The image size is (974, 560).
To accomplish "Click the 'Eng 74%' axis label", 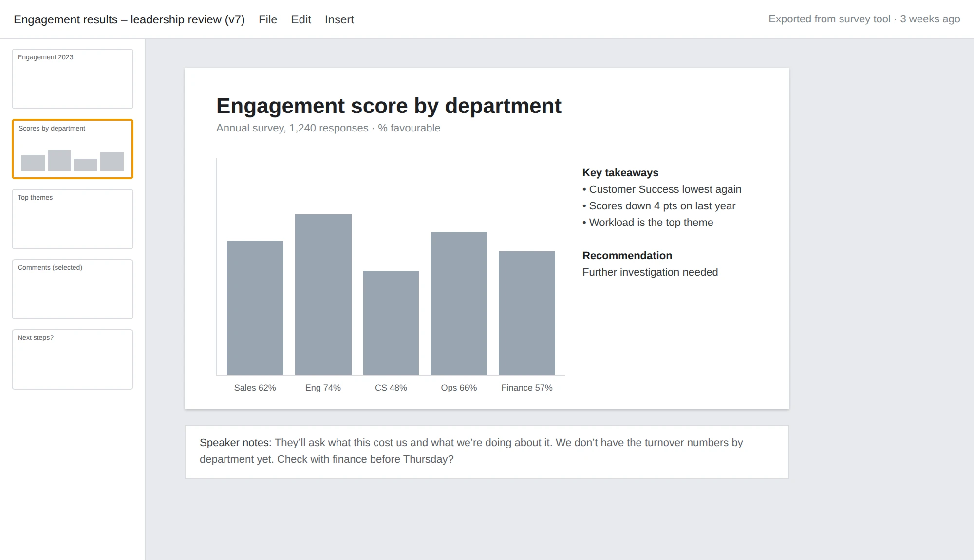I will [x=323, y=388].
